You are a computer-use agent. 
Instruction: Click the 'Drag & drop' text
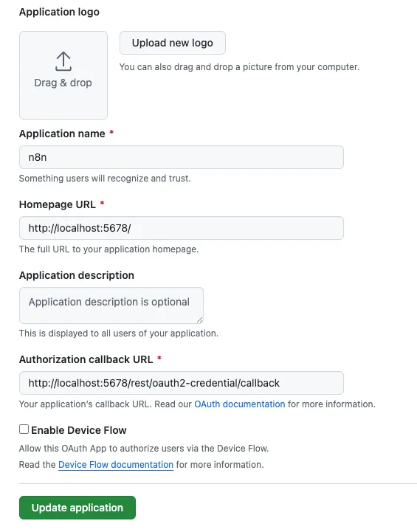coord(63,83)
